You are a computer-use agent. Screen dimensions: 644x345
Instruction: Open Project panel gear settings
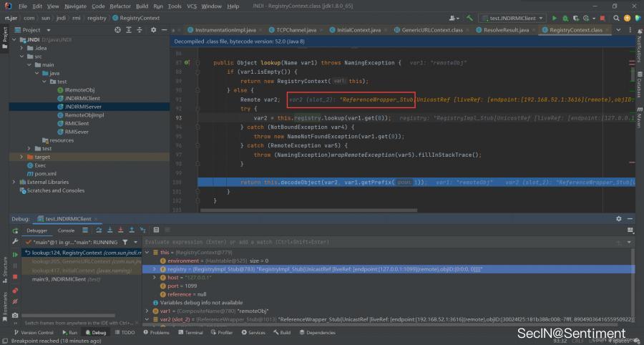tap(152, 30)
